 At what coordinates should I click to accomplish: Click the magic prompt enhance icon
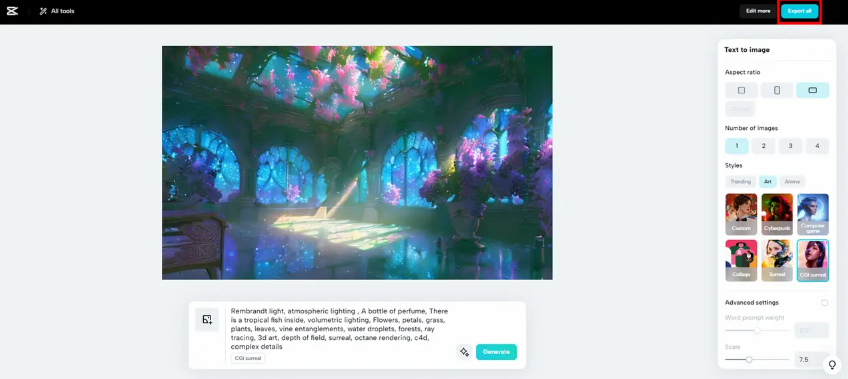[464, 352]
